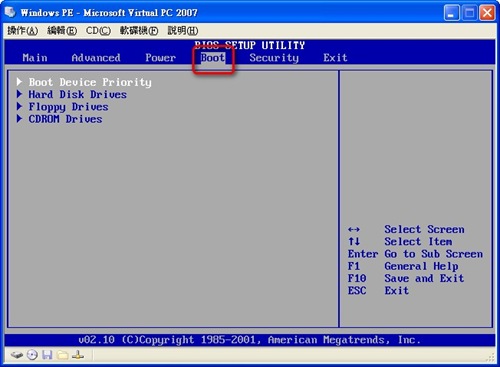Open the 編輯(E) menu

point(62,31)
